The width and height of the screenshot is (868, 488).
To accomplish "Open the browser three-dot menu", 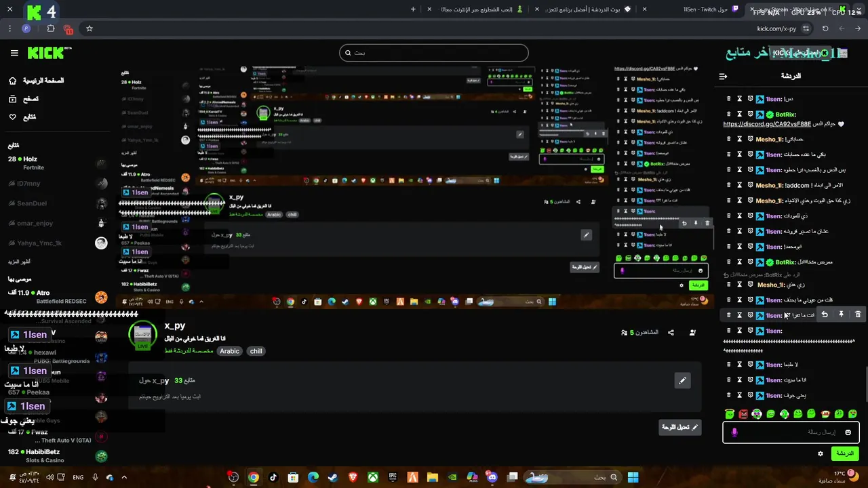I will pos(9,28).
